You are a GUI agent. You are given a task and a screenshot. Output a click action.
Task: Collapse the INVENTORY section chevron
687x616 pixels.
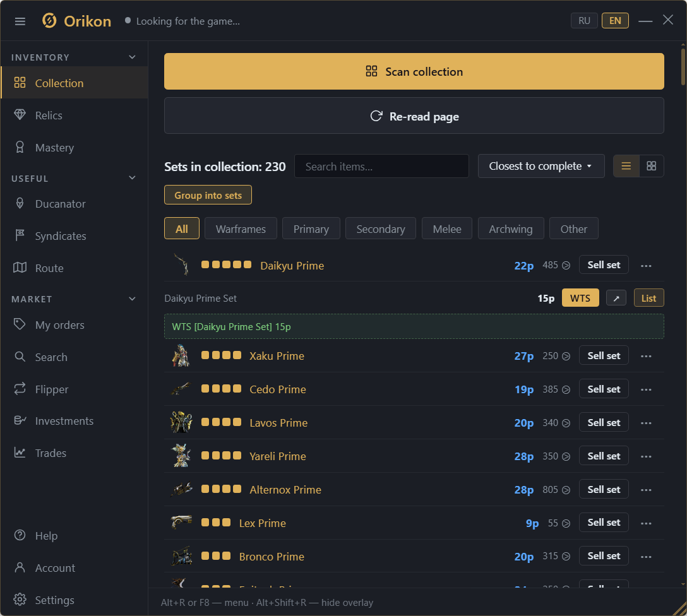(x=132, y=57)
